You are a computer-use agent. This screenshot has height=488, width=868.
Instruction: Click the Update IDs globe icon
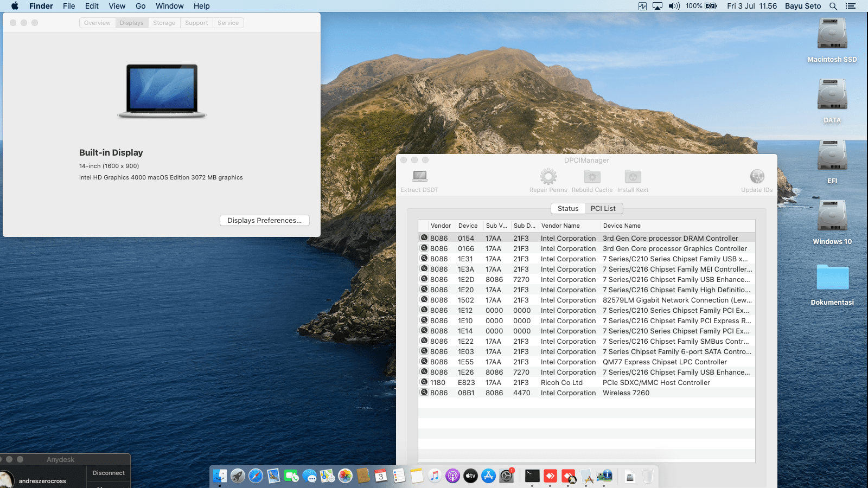pos(757,176)
